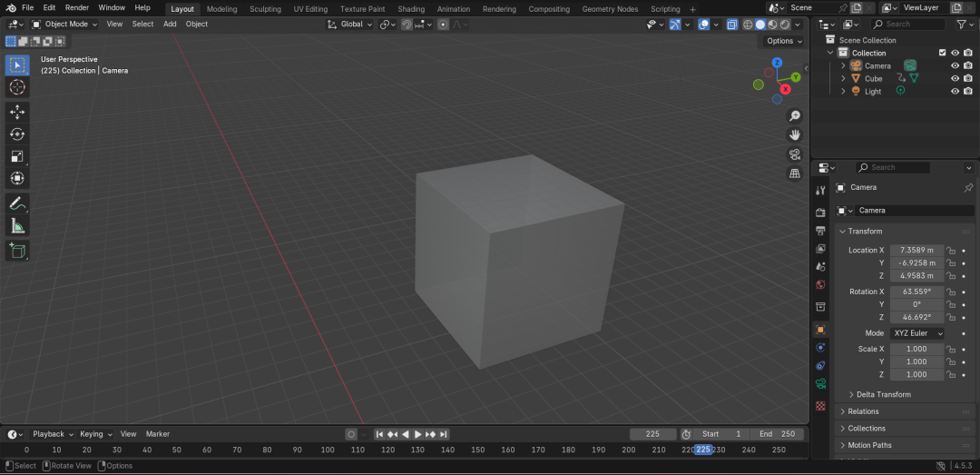
Task: Click the zoom view magnifier icon
Action: coord(794,115)
